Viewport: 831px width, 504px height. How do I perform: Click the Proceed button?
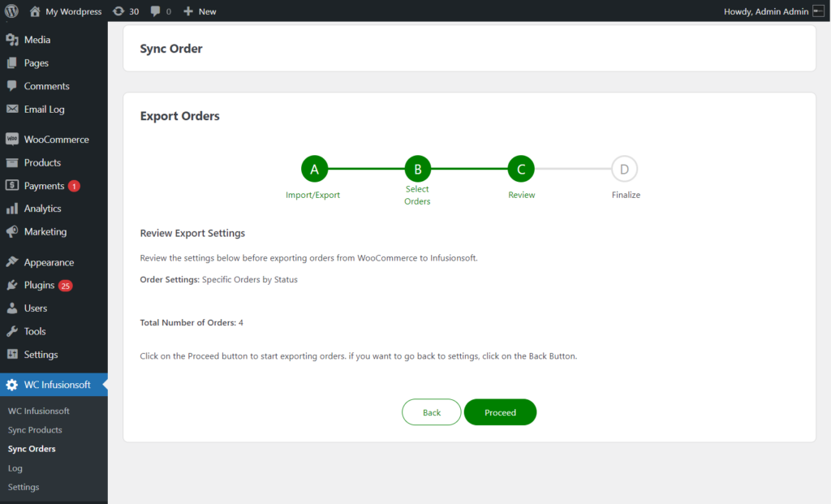tap(500, 412)
